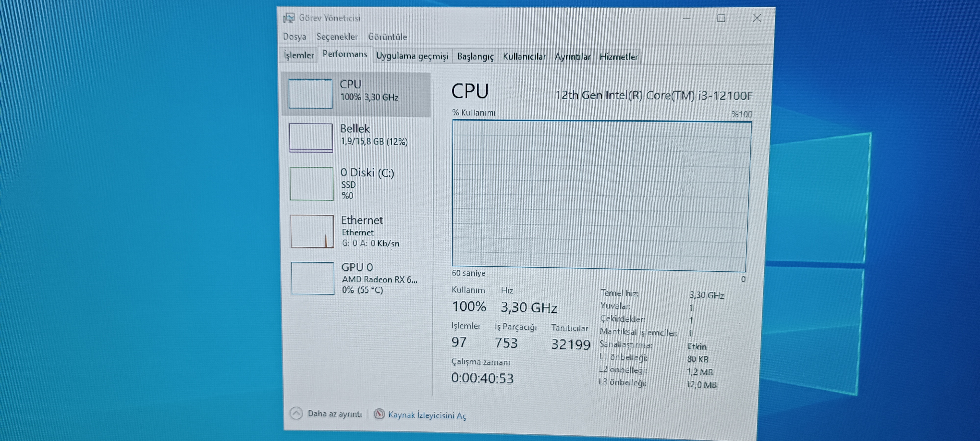This screenshot has height=441, width=980.
Task: Click the '100% 3,30 GHz' sidebar text
Action: tap(369, 98)
